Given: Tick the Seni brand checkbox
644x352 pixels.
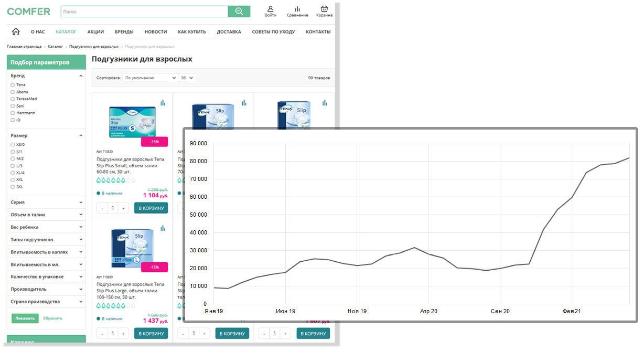Looking at the screenshot, I should 13,106.
